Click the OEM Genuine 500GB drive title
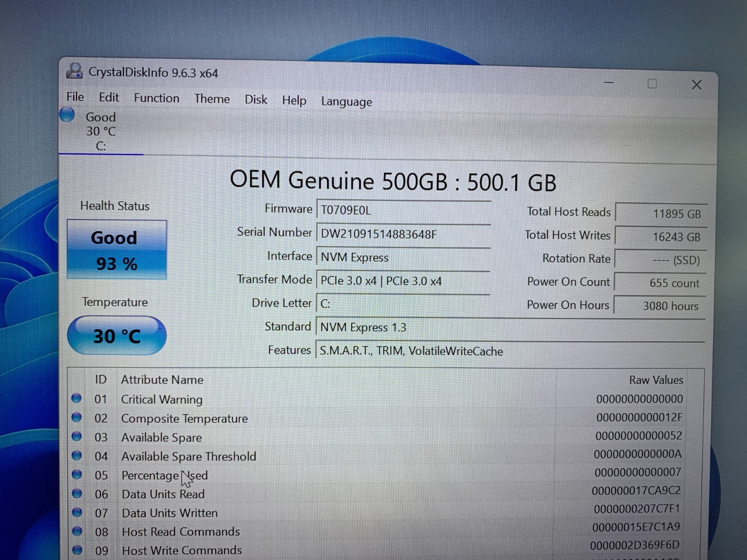Screen dimensions: 747x560 pos(393,181)
